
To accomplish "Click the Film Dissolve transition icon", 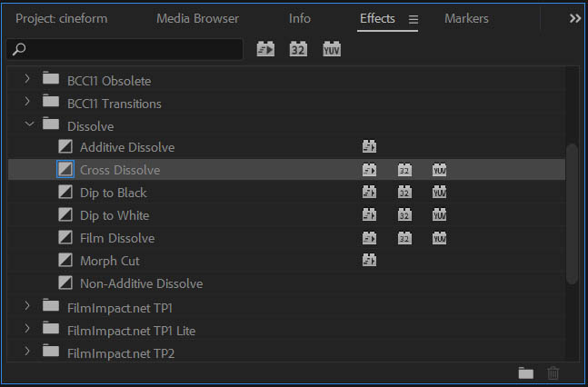I will pyautogui.click(x=65, y=238).
